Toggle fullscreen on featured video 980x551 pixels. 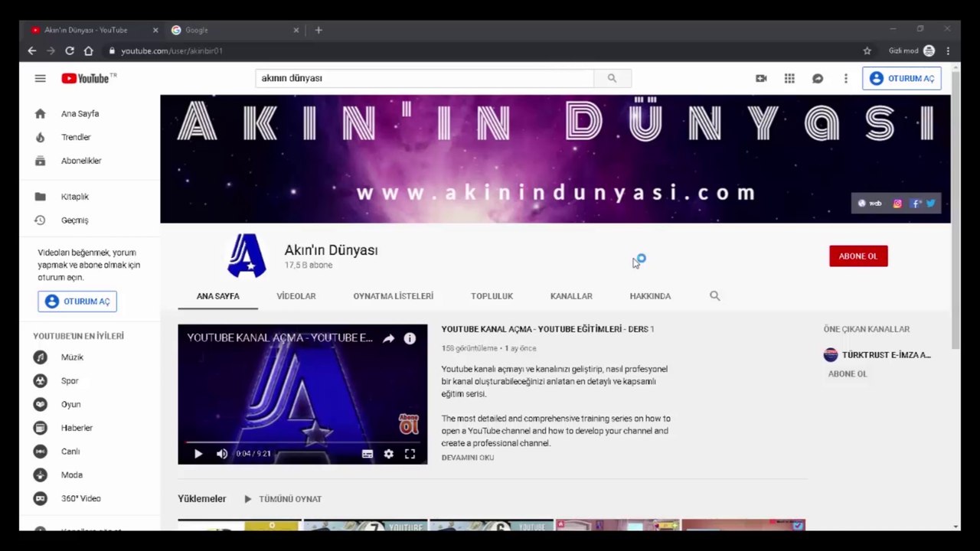click(x=410, y=454)
